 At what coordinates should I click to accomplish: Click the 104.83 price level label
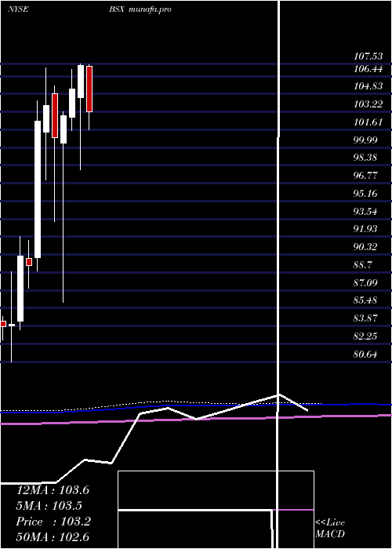(368, 86)
